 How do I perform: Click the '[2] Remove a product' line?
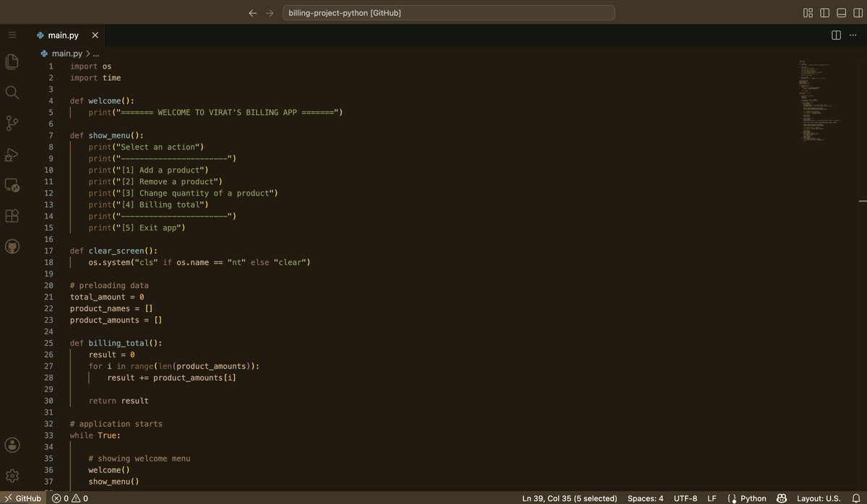pyautogui.click(x=156, y=181)
